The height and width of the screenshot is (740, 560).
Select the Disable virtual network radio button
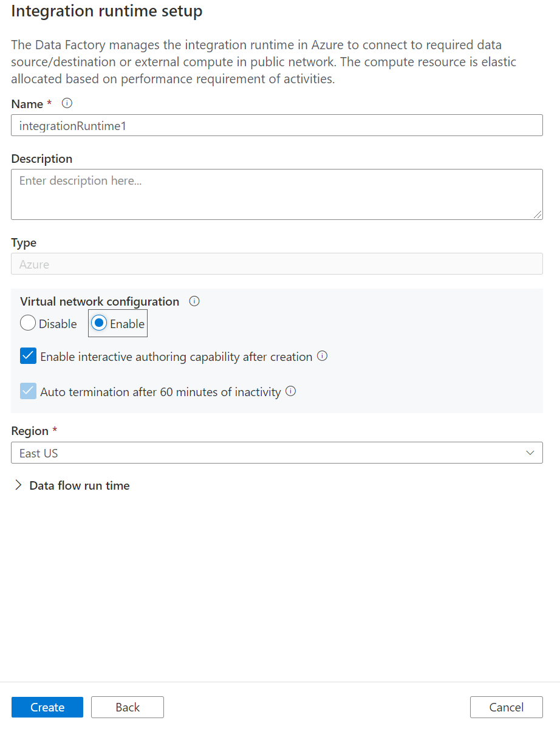pos(28,324)
